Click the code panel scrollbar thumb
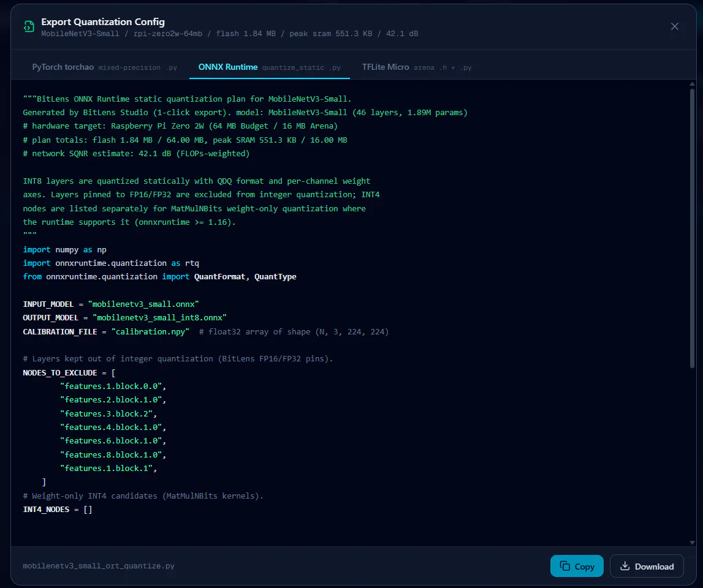The width and height of the screenshot is (703, 588). (x=692, y=228)
